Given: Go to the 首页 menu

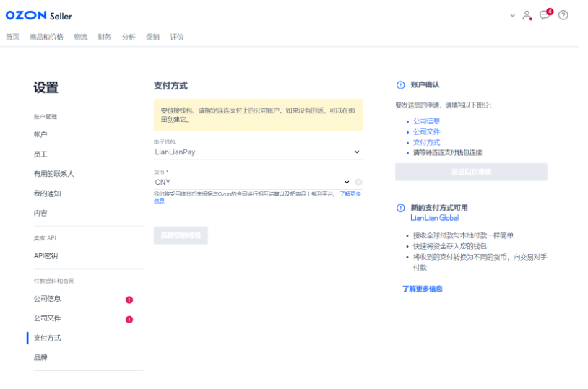Looking at the screenshot, I should [x=12, y=37].
